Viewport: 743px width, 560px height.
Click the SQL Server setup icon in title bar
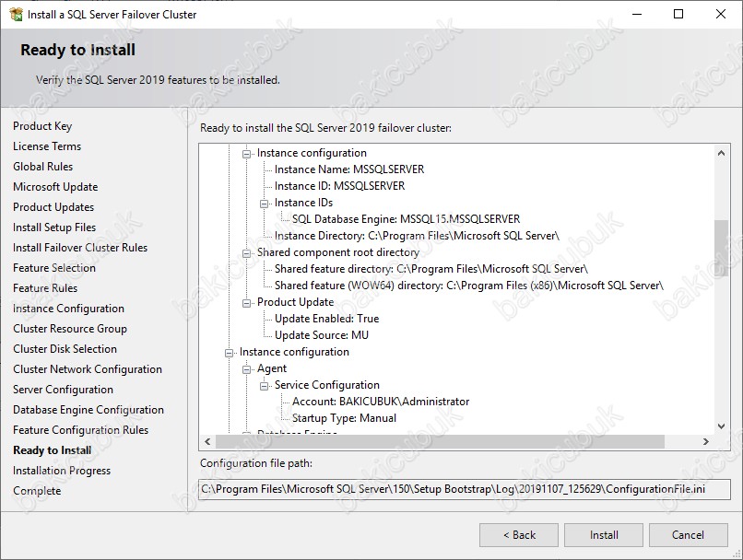tap(16, 14)
